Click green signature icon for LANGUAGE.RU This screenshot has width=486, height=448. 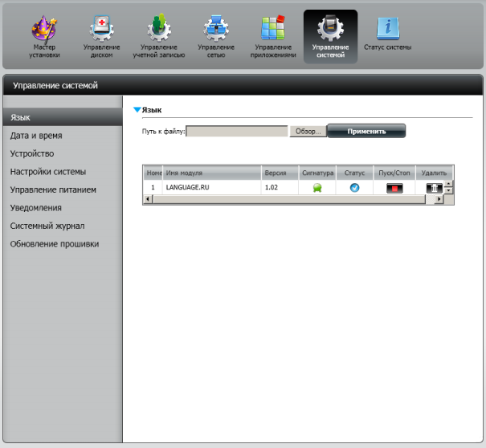[317, 188]
